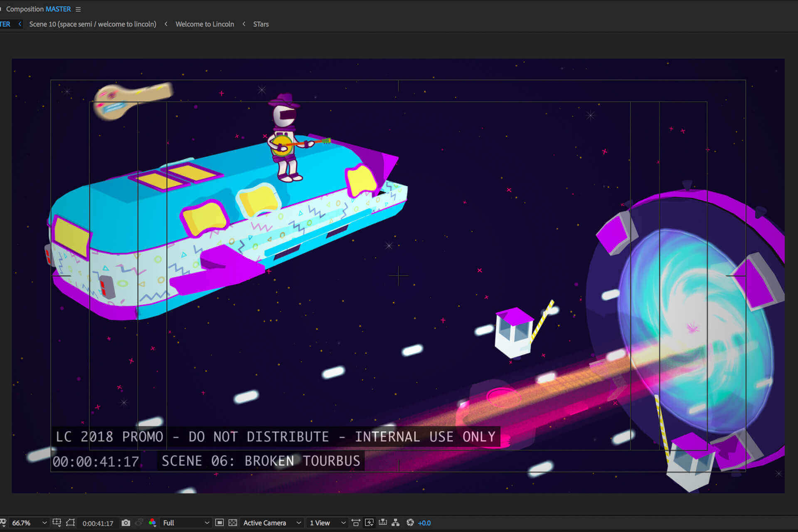798x532 pixels.
Task: Reset exposure with aperture icon
Action: coord(410,522)
